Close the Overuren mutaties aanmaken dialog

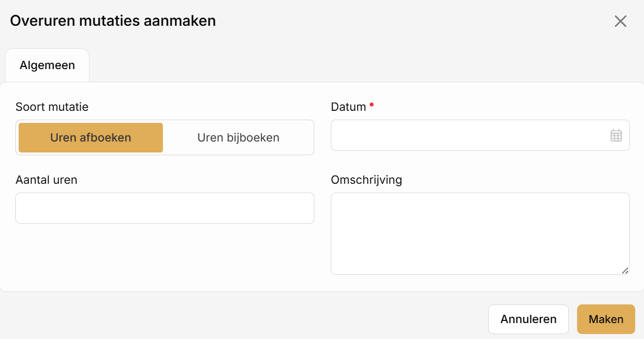[x=620, y=21]
